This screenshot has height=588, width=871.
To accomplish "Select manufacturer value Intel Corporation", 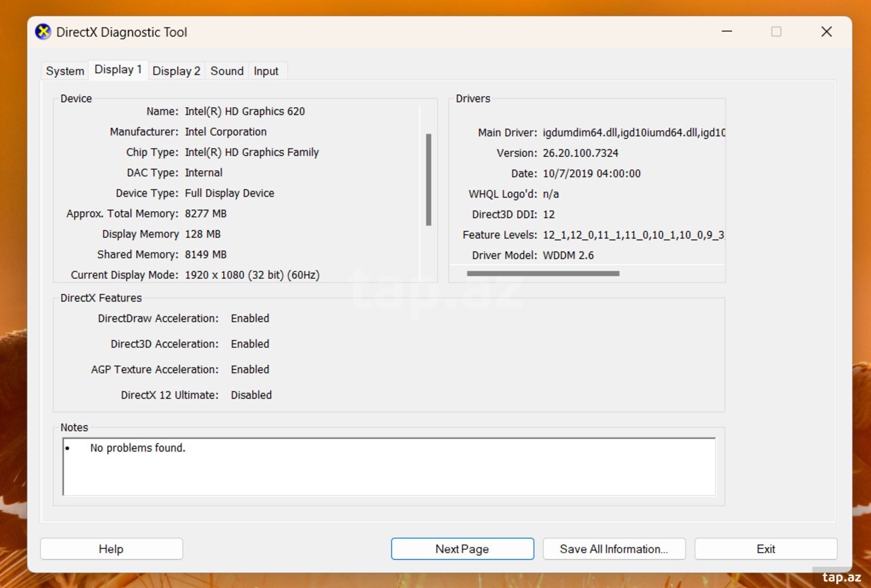I will (x=226, y=132).
